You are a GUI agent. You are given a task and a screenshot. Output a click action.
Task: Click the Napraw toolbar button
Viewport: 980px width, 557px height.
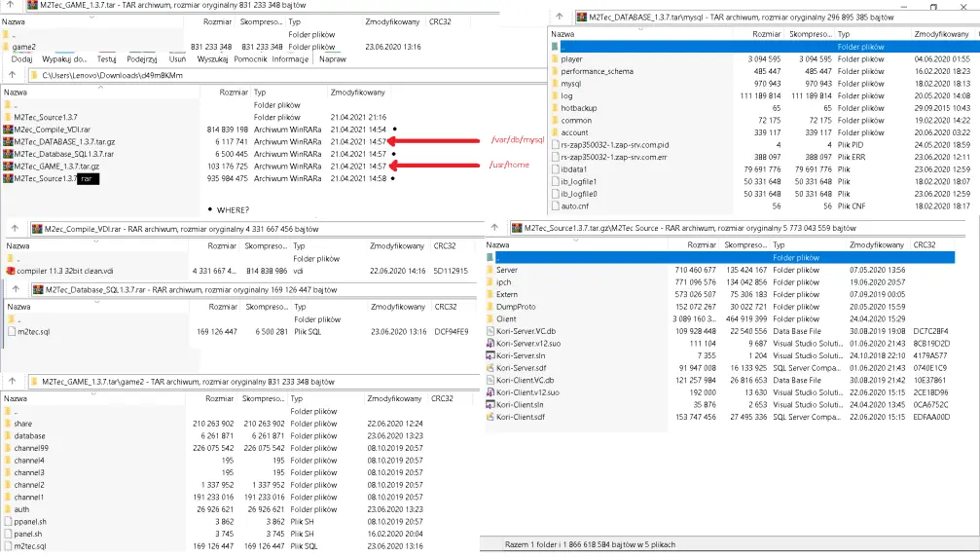[332, 59]
